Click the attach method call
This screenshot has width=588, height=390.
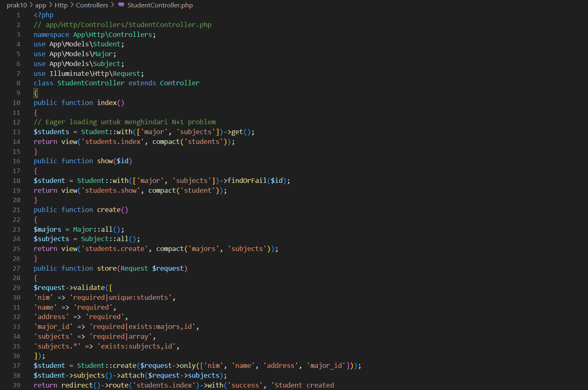132,376
